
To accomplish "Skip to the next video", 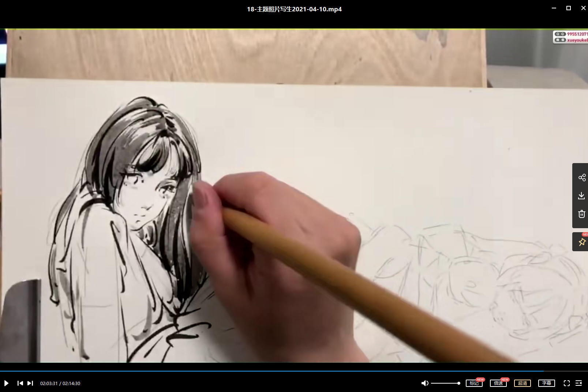I will 30,383.
